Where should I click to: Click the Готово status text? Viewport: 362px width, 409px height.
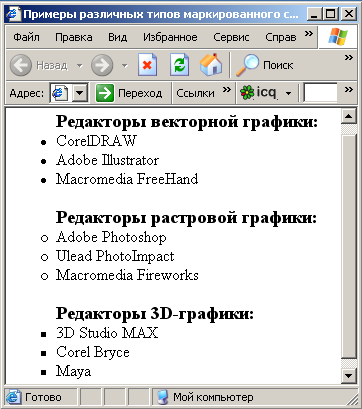(43, 397)
